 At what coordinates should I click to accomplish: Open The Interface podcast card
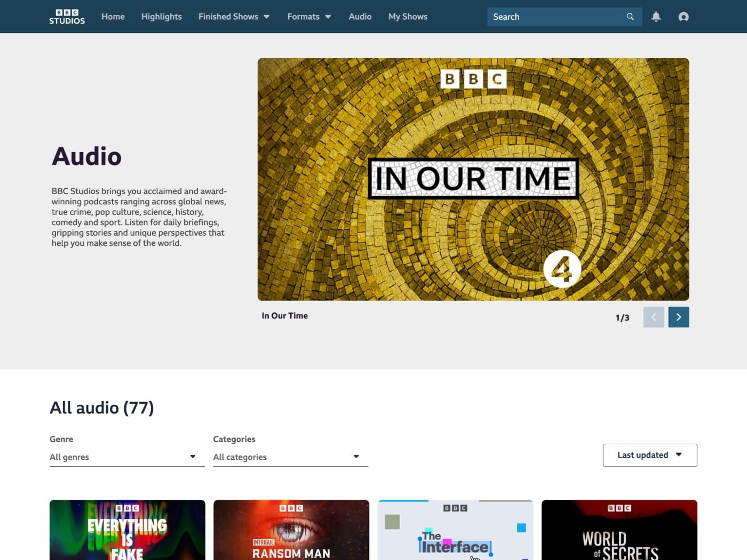pyautogui.click(x=455, y=530)
